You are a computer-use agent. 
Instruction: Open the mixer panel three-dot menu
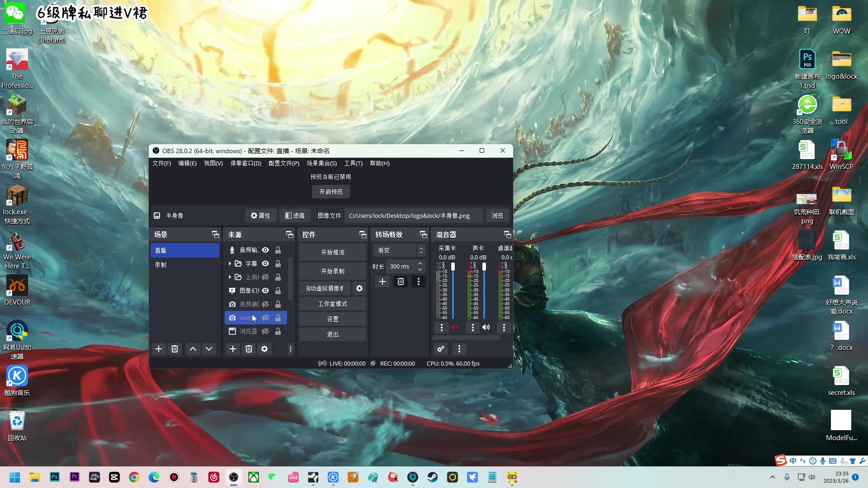[459, 349]
